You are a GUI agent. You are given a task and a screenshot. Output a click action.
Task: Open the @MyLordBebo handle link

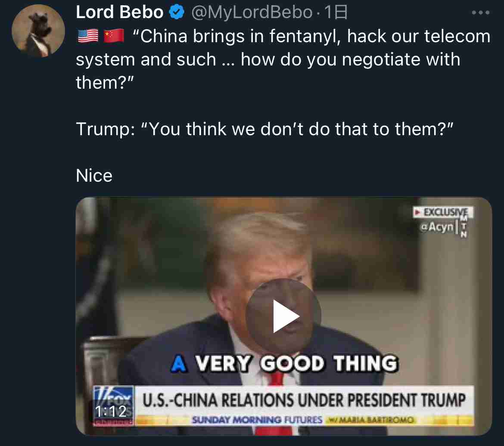coord(252,12)
